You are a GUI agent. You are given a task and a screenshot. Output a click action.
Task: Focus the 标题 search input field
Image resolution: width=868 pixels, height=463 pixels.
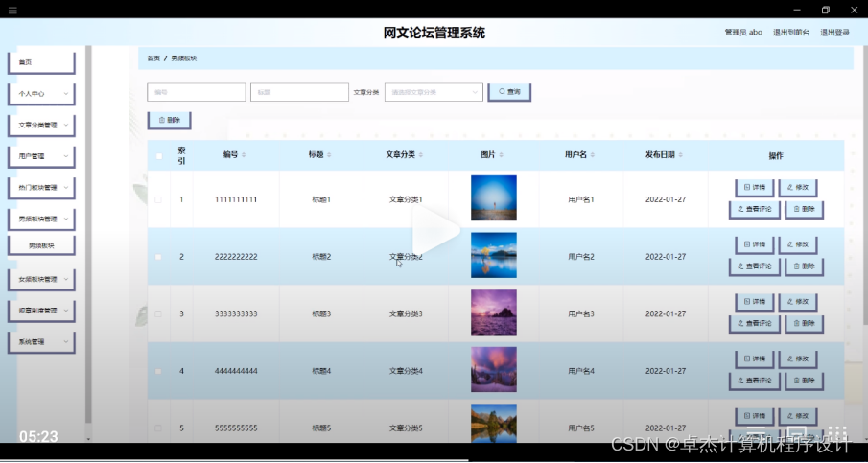299,92
